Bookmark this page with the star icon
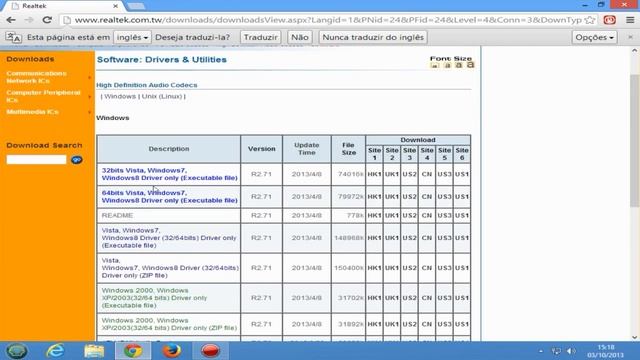Image resolution: width=640 pixels, height=360 pixels. pos(589,20)
